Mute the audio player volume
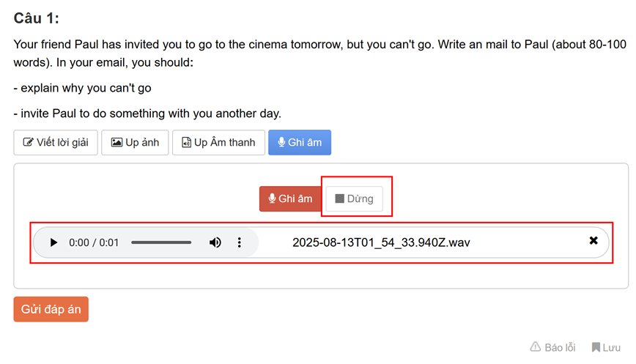This screenshot has height=364, width=636. point(215,242)
